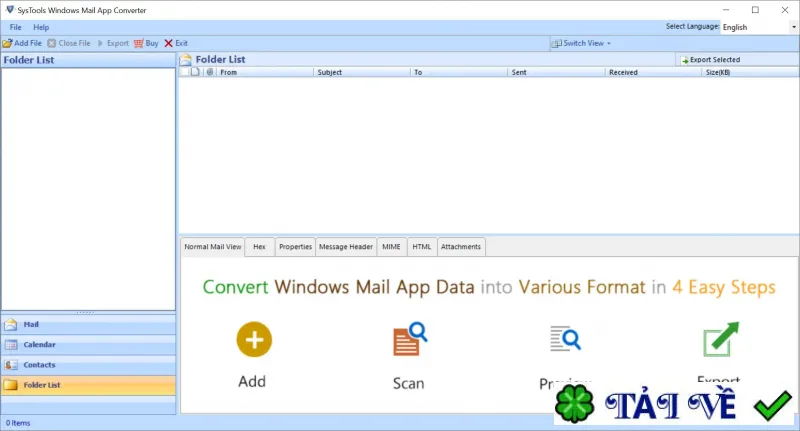
Task: Click the Add File toolbar icon
Action: point(7,43)
